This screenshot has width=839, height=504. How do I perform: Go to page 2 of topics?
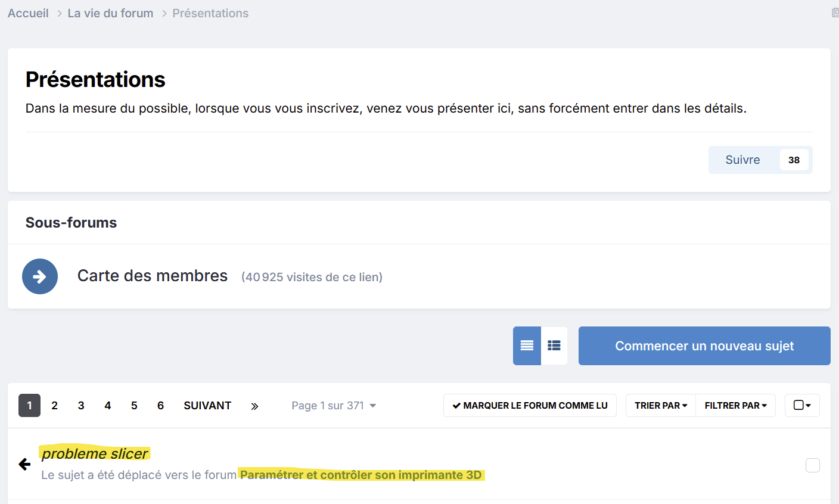(x=54, y=406)
